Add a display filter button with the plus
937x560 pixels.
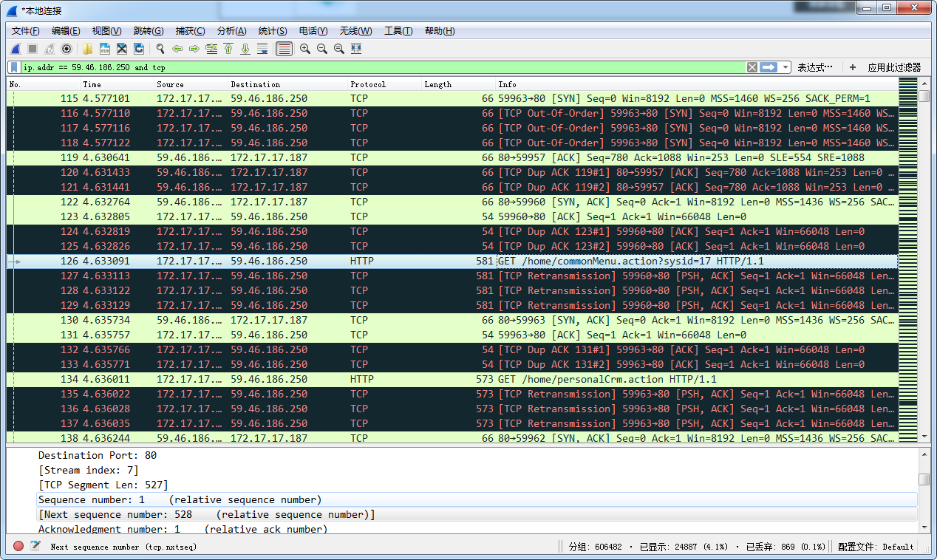pyautogui.click(x=853, y=67)
